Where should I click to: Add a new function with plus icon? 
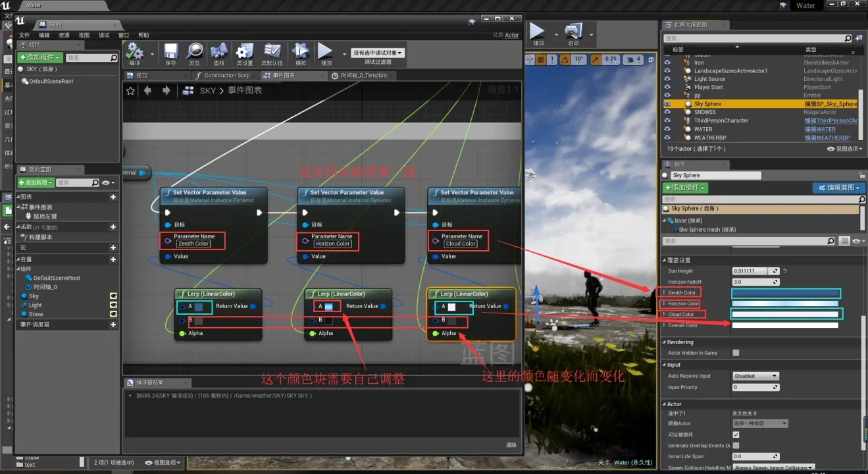[113, 227]
